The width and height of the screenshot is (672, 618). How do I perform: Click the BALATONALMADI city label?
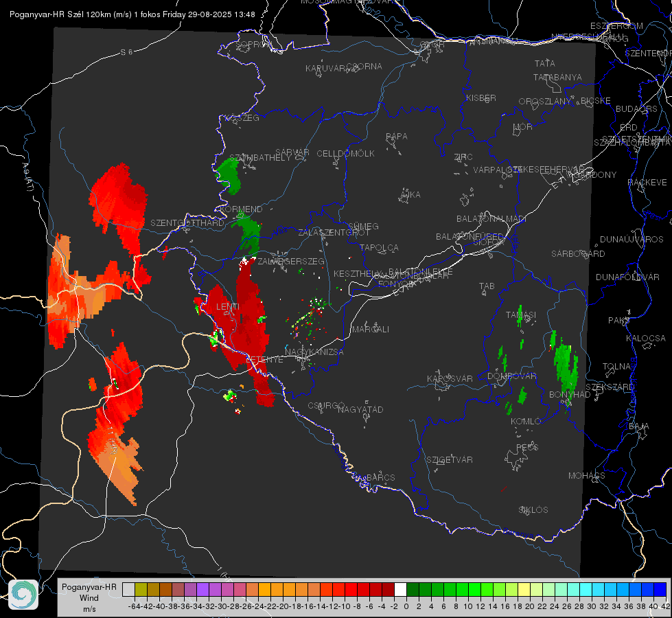[x=491, y=219]
